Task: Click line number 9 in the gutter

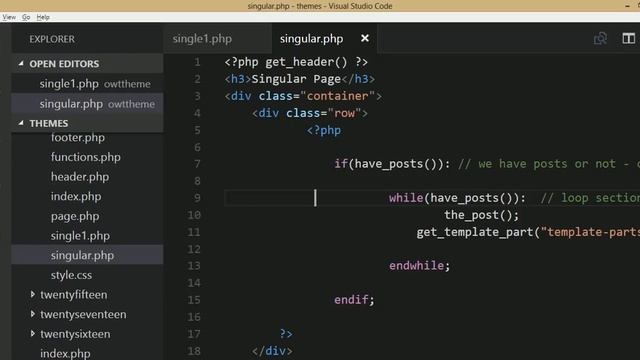Action: [x=197, y=198]
